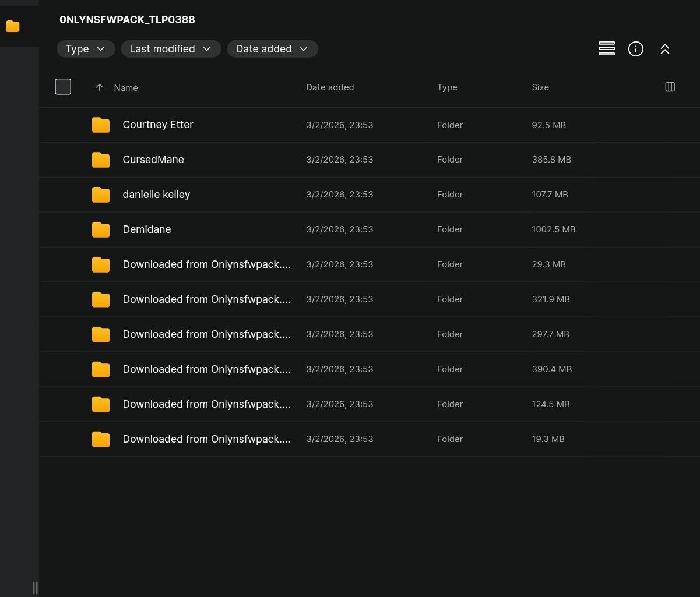The image size is (700, 597).
Task: Click the yellow folder icon in left sidebar
Action: 13,26
